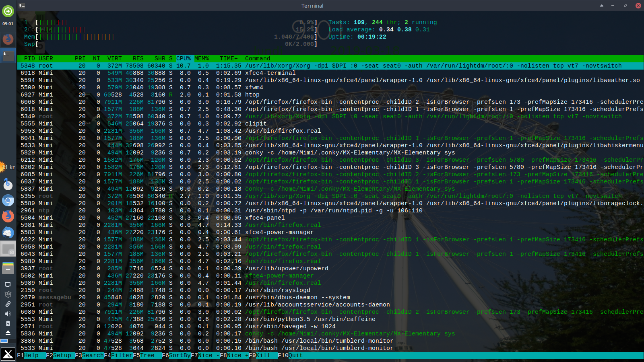
Task: Click F8 Nice + to lower priority
Action: click(234, 356)
